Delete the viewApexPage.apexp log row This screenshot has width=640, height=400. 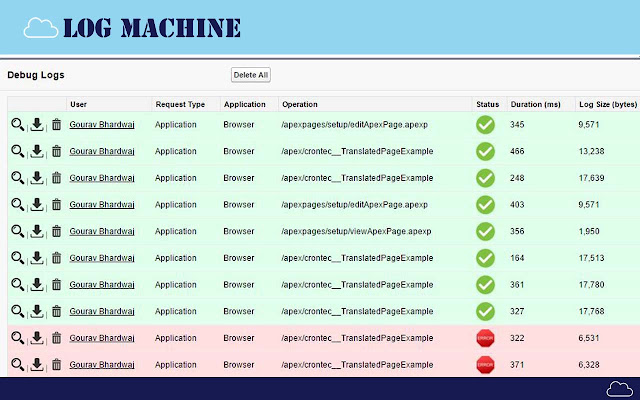56,231
